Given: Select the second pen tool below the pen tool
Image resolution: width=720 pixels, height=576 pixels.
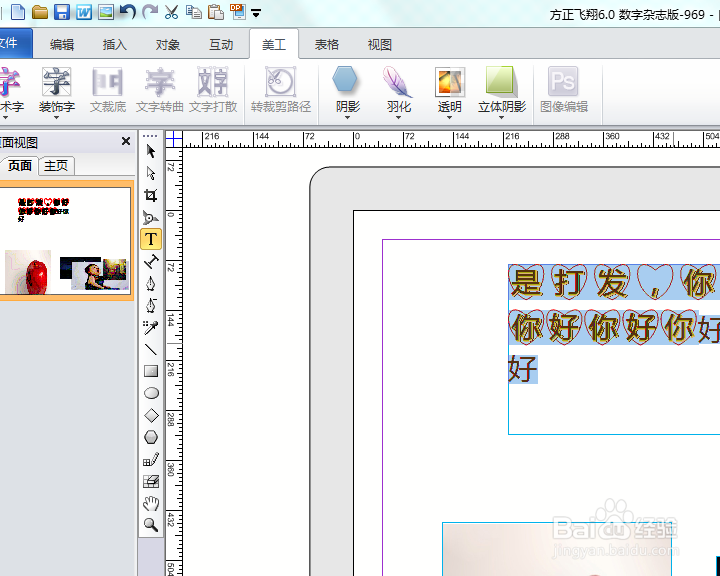Looking at the screenshot, I should point(151,305).
